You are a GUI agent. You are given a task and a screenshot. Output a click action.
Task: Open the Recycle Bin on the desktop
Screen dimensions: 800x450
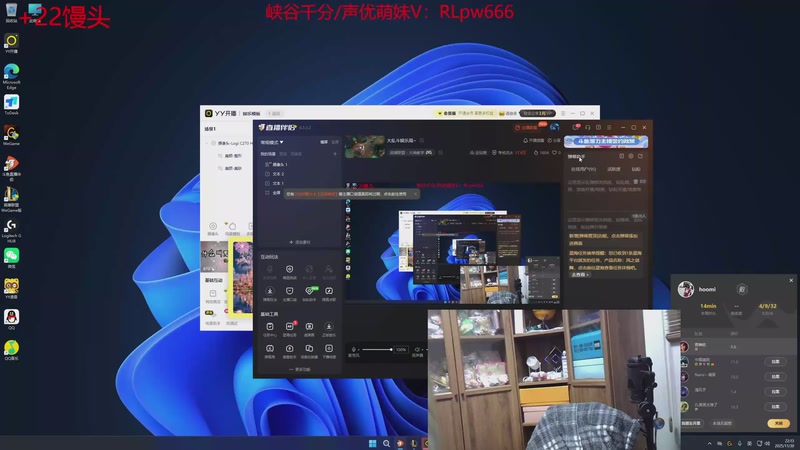coord(11,12)
